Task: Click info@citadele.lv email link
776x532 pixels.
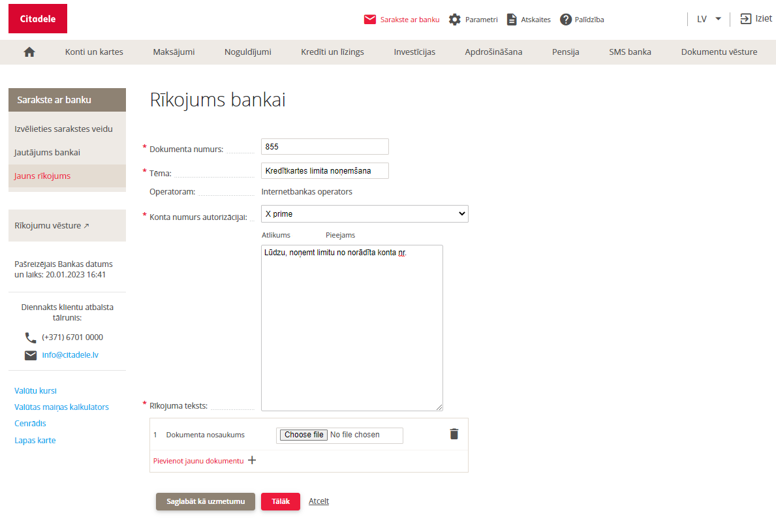Action: click(x=70, y=355)
